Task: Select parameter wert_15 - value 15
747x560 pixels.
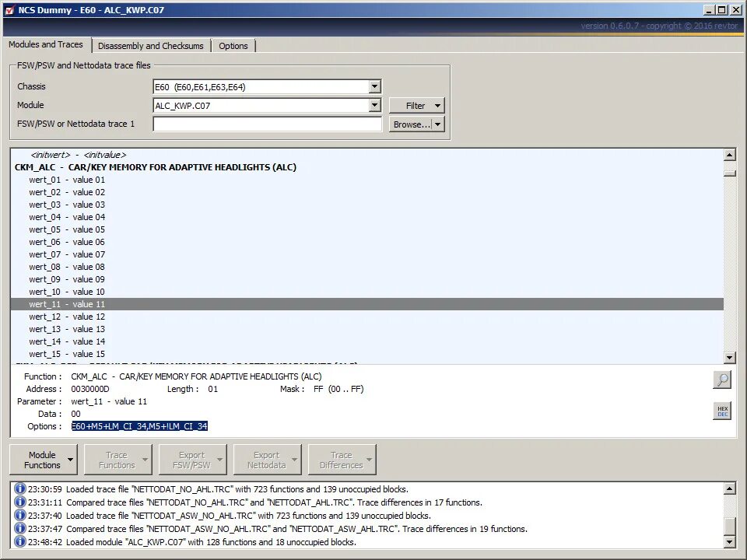Action: point(366,354)
